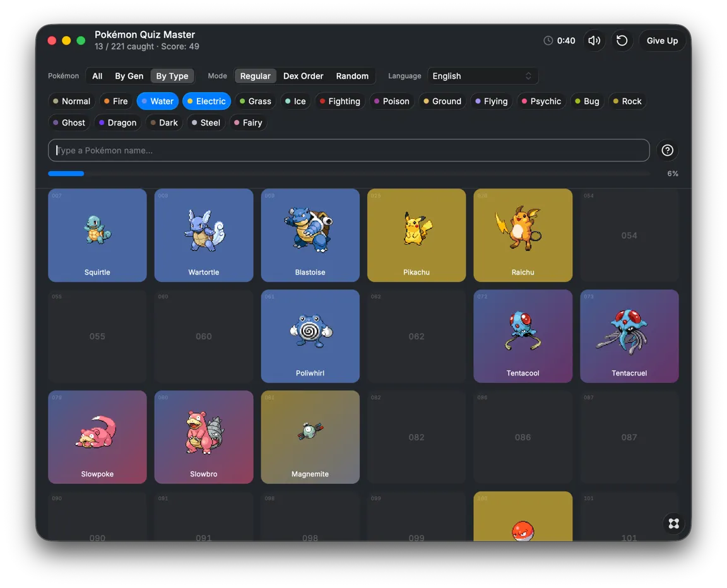Viewport: 727px width, 588px height.
Task: Enable the Ice type filter
Action: [x=295, y=101]
